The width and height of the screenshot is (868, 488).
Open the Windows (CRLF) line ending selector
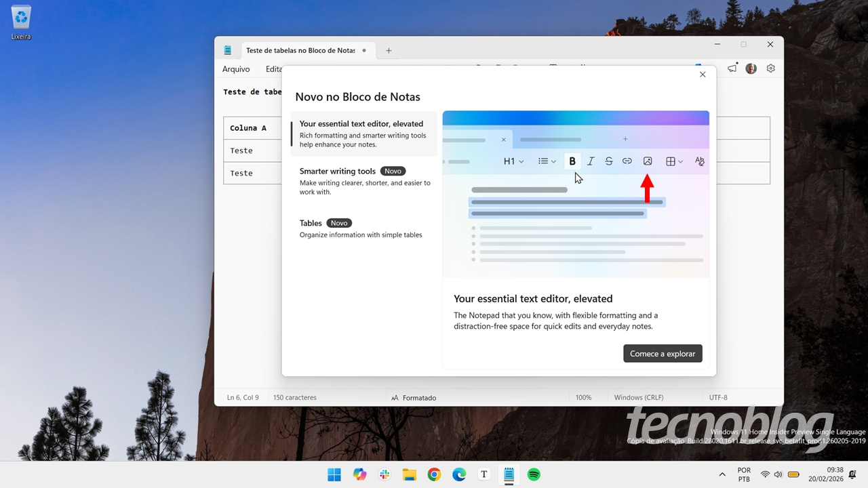point(638,398)
